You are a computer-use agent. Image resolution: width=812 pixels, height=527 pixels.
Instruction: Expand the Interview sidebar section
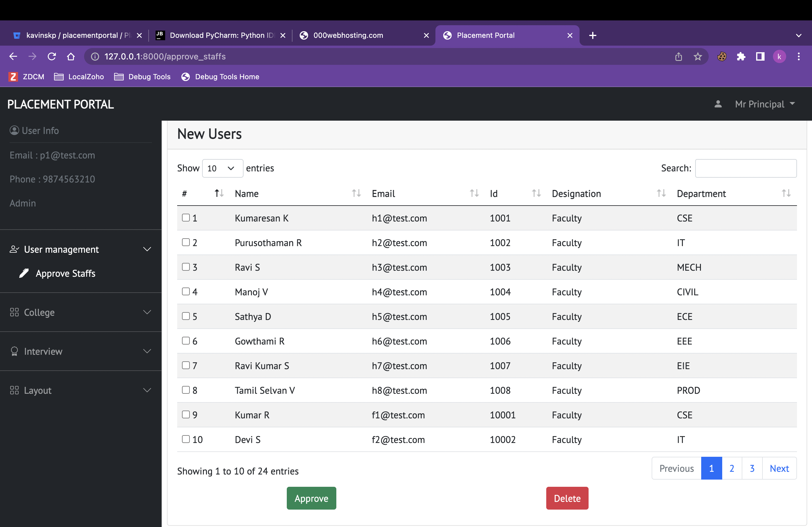80,351
